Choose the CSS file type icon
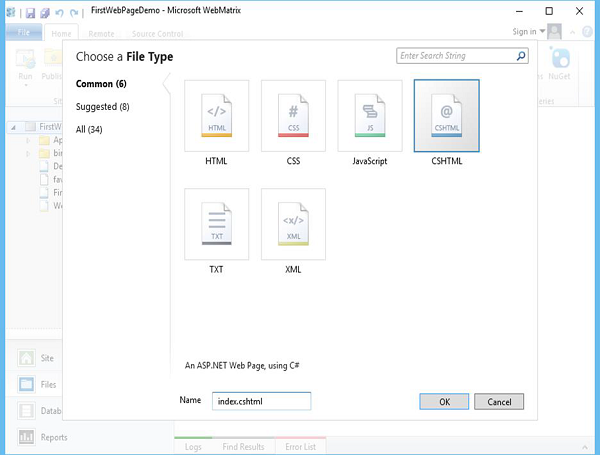Screen dimensions: 600x455 pyautogui.click(x=293, y=115)
